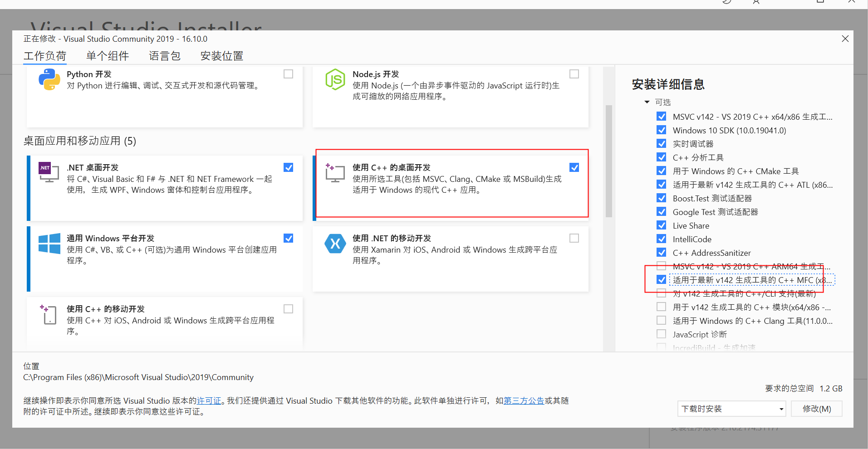Click the C++ mobile development phone icon
Viewport: 868px width, 449px height.
48,314
